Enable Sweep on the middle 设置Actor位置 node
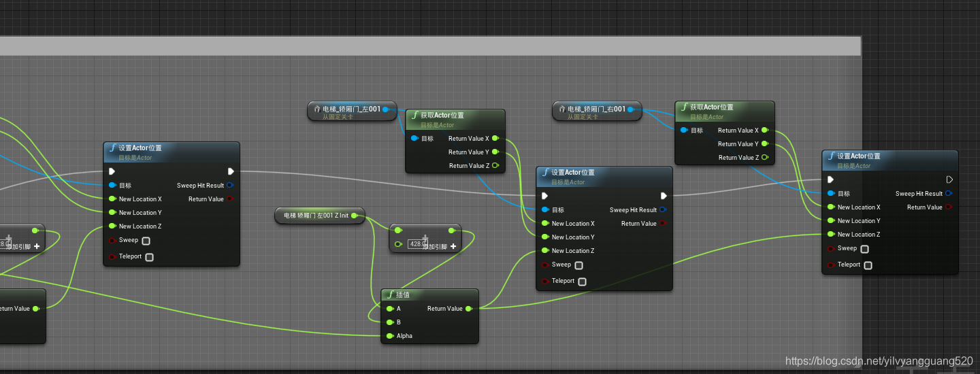The image size is (980, 374). click(x=579, y=265)
